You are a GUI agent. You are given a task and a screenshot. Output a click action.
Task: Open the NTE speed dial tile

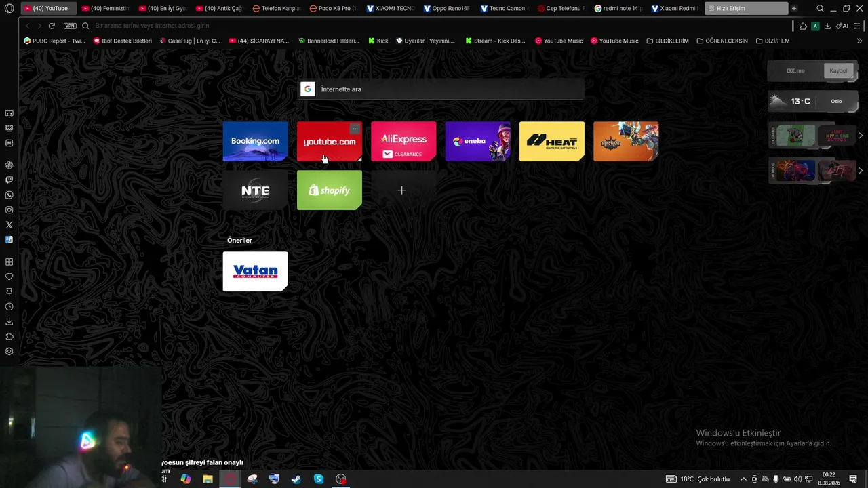pyautogui.click(x=255, y=190)
